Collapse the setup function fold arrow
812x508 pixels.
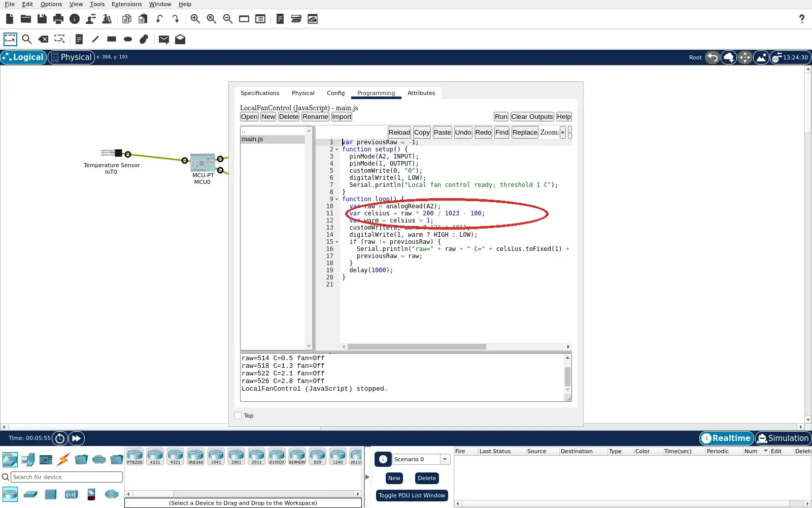pos(336,149)
